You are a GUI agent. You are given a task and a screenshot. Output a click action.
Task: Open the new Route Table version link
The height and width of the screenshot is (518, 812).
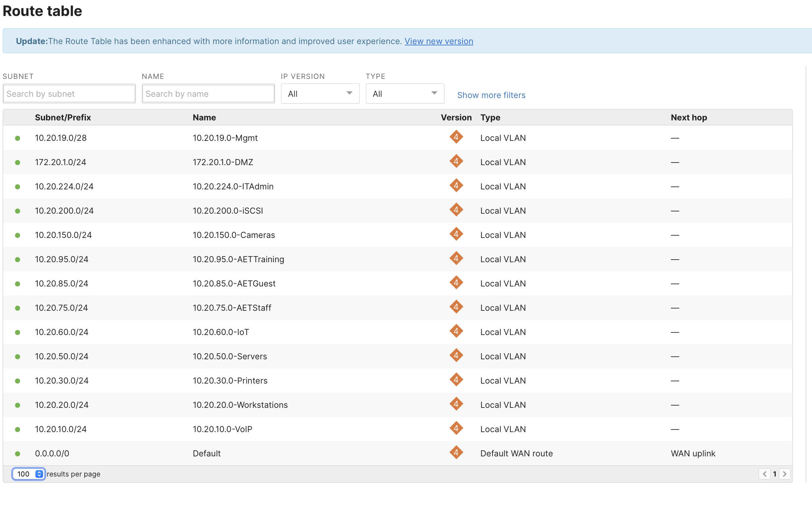pos(438,41)
